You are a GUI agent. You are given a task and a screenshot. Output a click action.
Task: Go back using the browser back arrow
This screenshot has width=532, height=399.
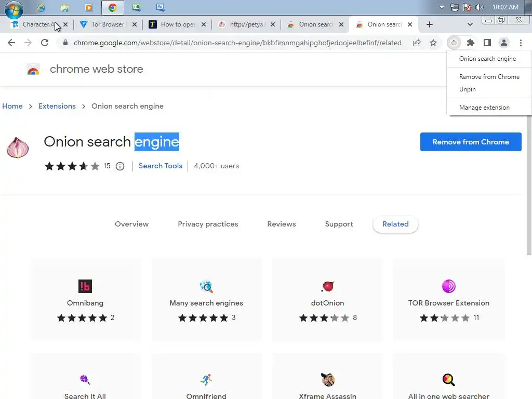point(11,43)
